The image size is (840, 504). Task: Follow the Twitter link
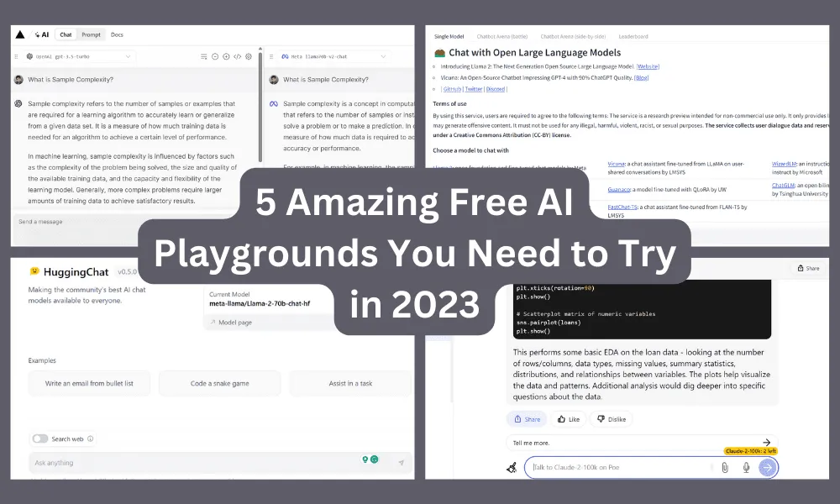tap(474, 89)
